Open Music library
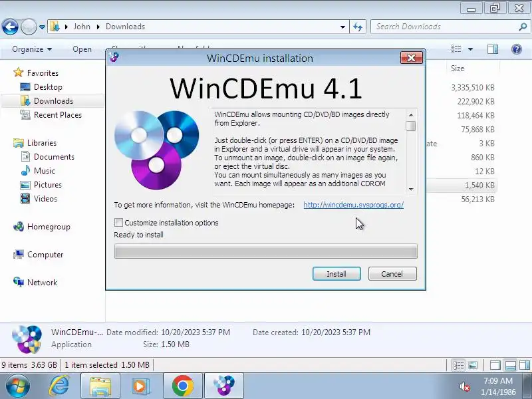 [44, 171]
